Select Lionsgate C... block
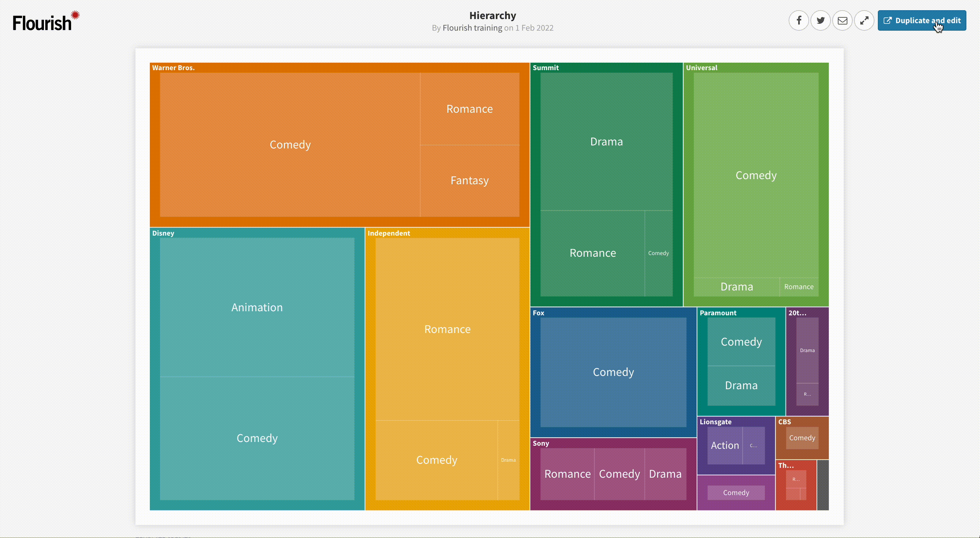 [754, 445]
